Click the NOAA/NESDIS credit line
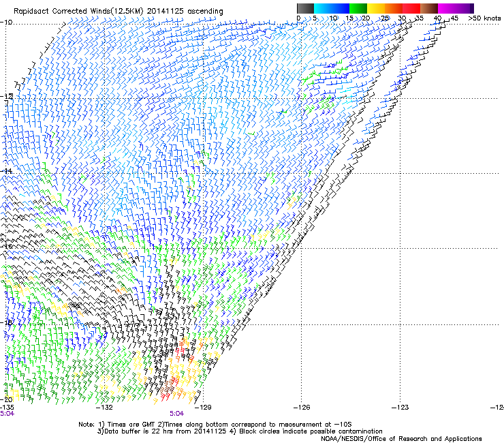This screenshot has height=443, width=504. [x=401, y=438]
